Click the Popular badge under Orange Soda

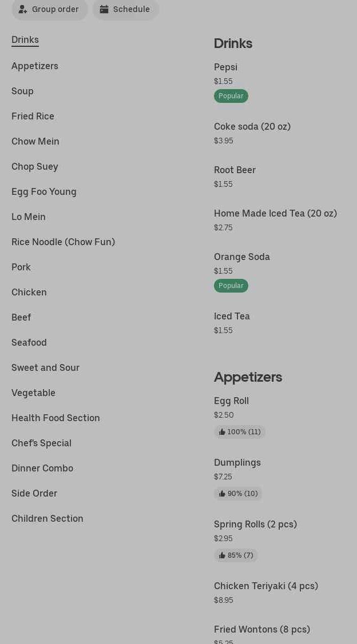tap(231, 286)
